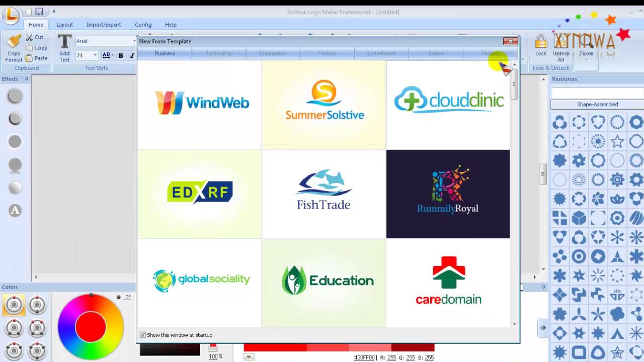Choose the Education logo template
This screenshot has width=644, height=362.
pos(324,283)
